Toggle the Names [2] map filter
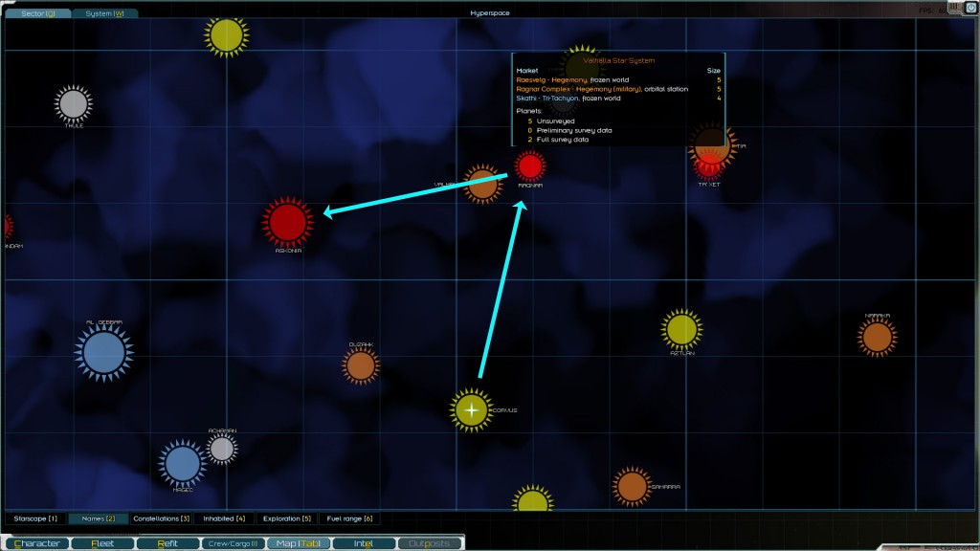 pyautogui.click(x=99, y=518)
